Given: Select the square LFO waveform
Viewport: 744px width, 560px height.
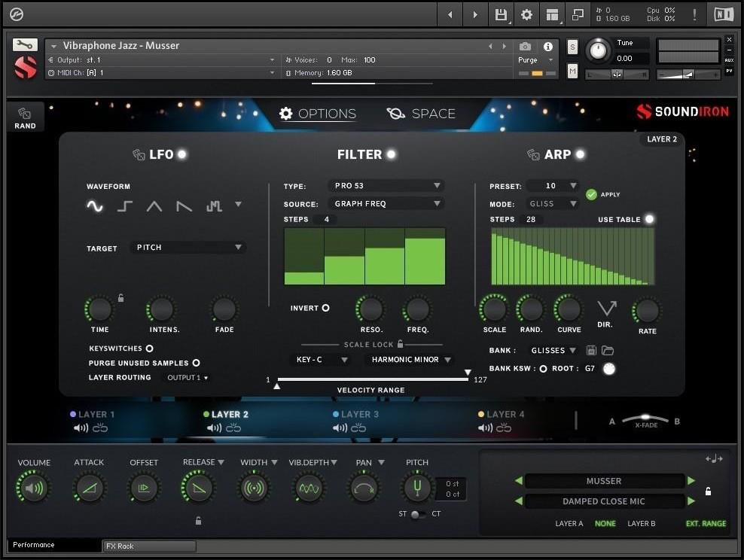Looking at the screenshot, I should coord(124,205).
